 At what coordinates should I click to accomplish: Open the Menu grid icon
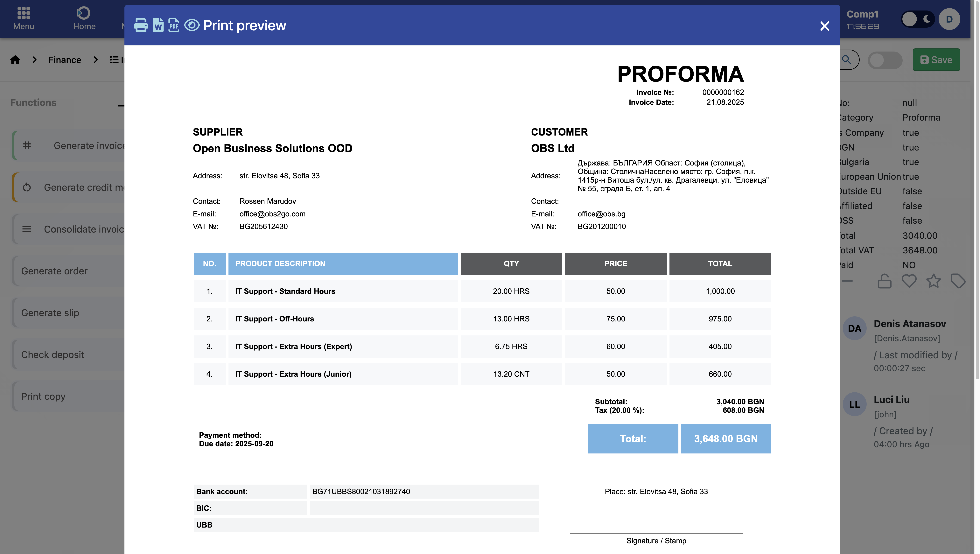coord(24,13)
